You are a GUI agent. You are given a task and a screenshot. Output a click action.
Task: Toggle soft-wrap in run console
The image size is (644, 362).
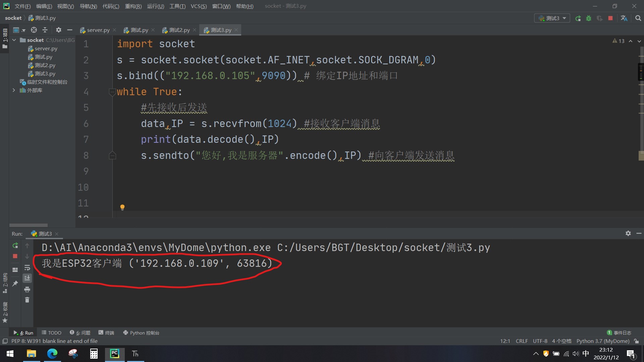coord(27,268)
